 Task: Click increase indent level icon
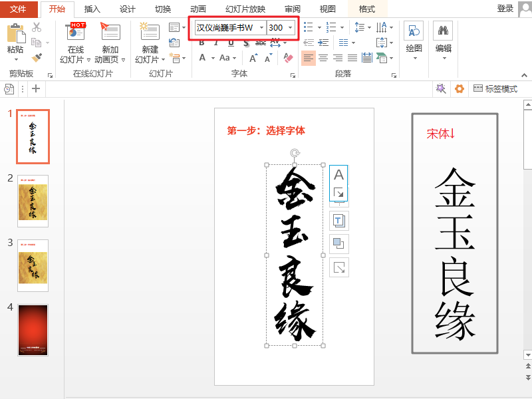coord(323,43)
